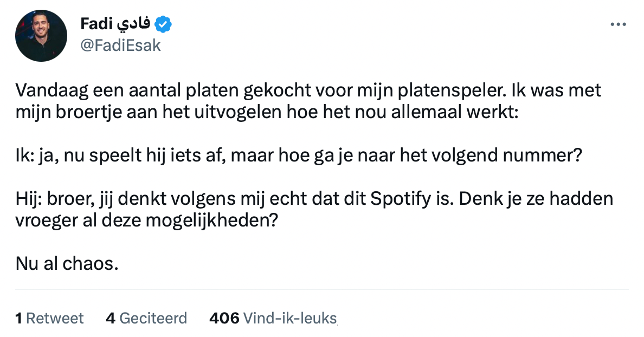The height and width of the screenshot is (337, 644).
Task: View the 1 Retweet list
Action: click(49, 318)
